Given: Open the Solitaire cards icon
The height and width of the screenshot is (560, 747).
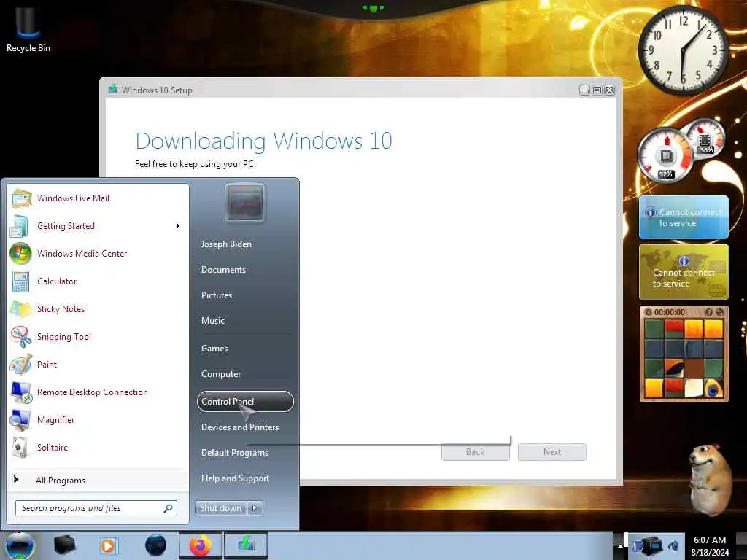Looking at the screenshot, I should tap(20, 448).
